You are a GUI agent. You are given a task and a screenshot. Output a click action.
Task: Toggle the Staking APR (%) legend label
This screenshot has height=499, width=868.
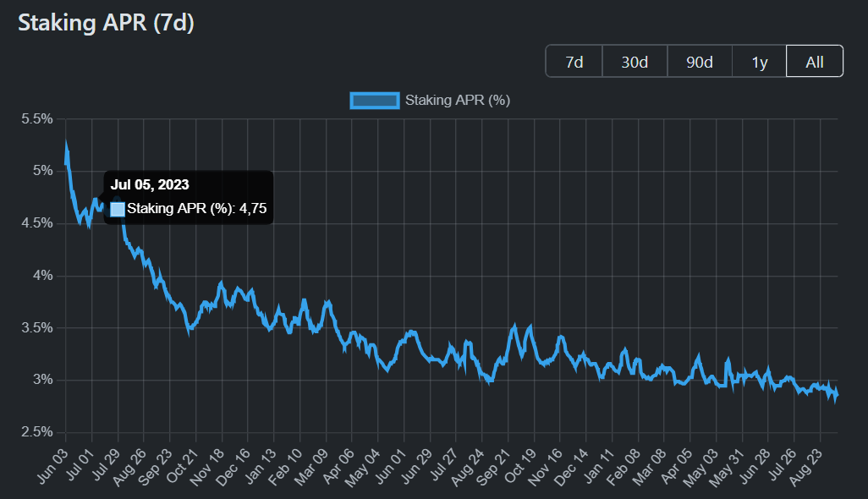457,101
